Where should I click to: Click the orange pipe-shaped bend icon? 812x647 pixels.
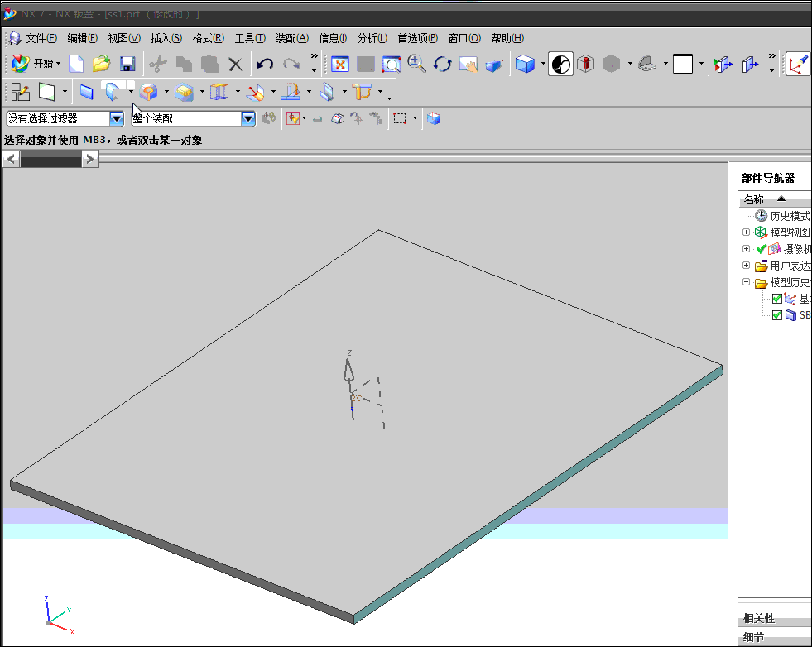(362, 92)
